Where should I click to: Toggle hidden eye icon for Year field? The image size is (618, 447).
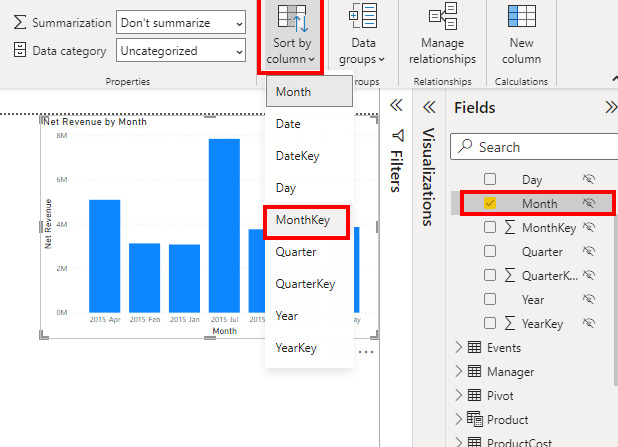point(589,299)
